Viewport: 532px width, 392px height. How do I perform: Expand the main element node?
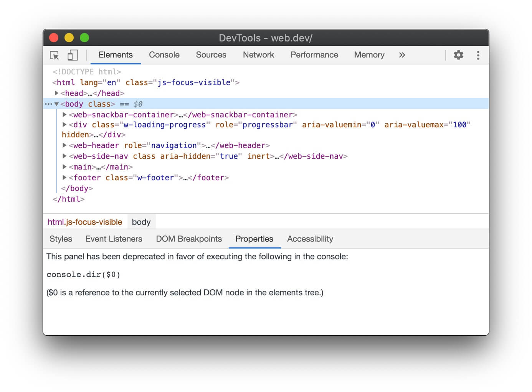click(64, 166)
